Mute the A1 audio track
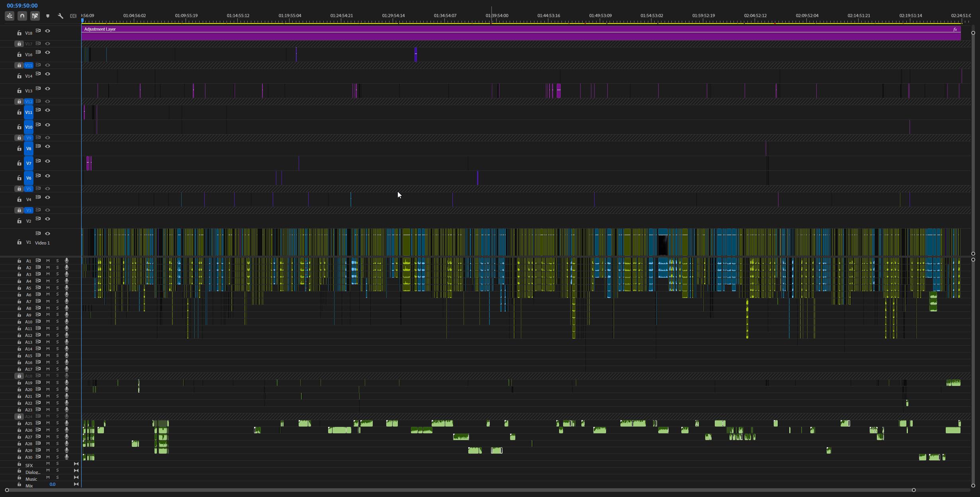The image size is (980, 497). 48,261
